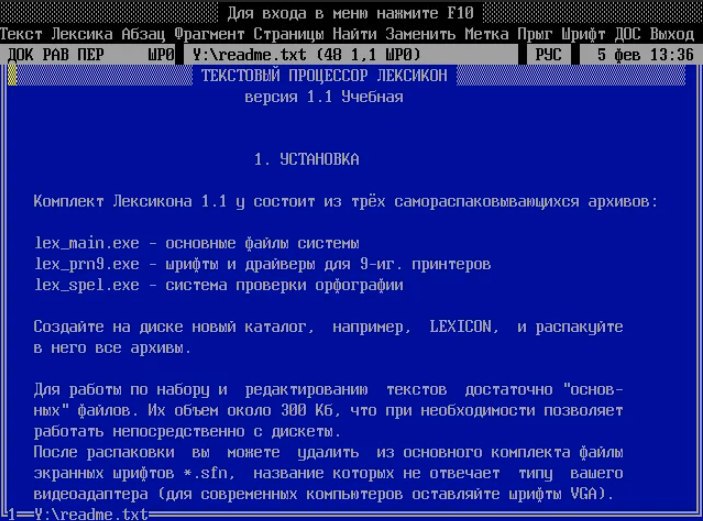The height and width of the screenshot is (521, 703).
Task: Open the Шрифт menu
Action: tap(584, 33)
